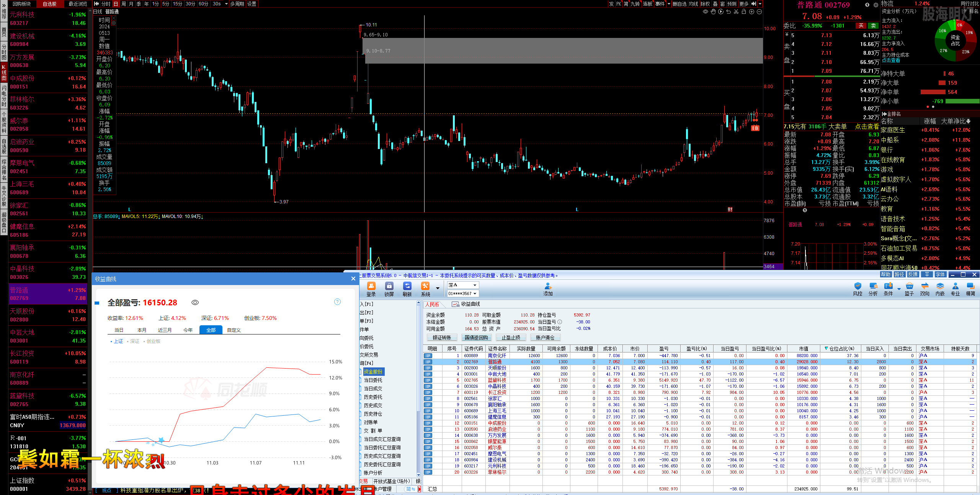
Task: Select 本月 range in 收益曲线
Action: pos(142,330)
